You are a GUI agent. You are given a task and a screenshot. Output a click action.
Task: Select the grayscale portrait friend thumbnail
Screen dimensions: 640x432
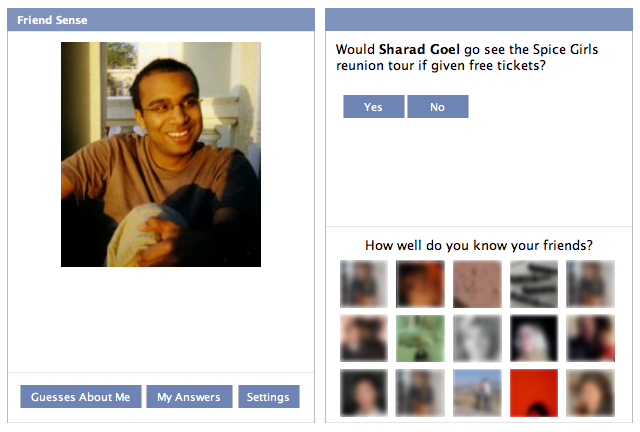click(477, 338)
